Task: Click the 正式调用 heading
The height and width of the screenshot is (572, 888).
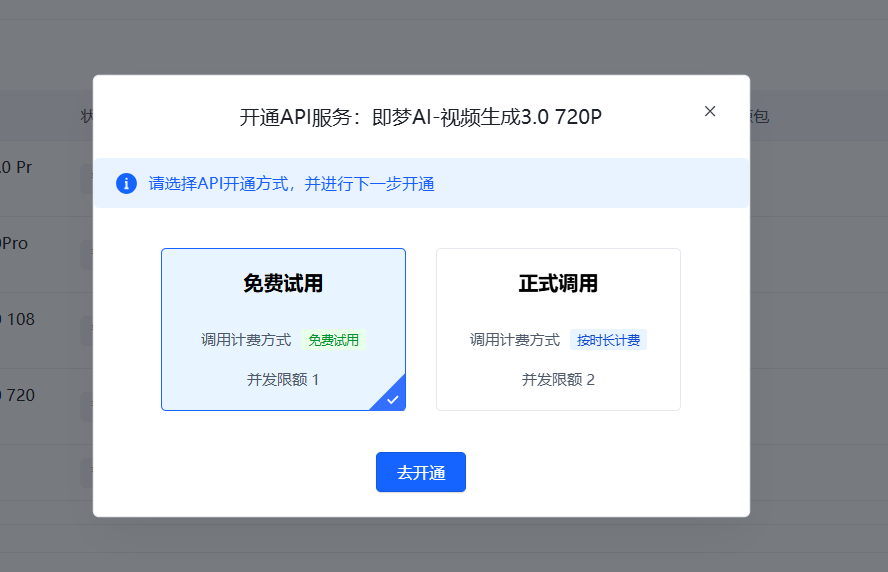Action: pyautogui.click(x=558, y=283)
